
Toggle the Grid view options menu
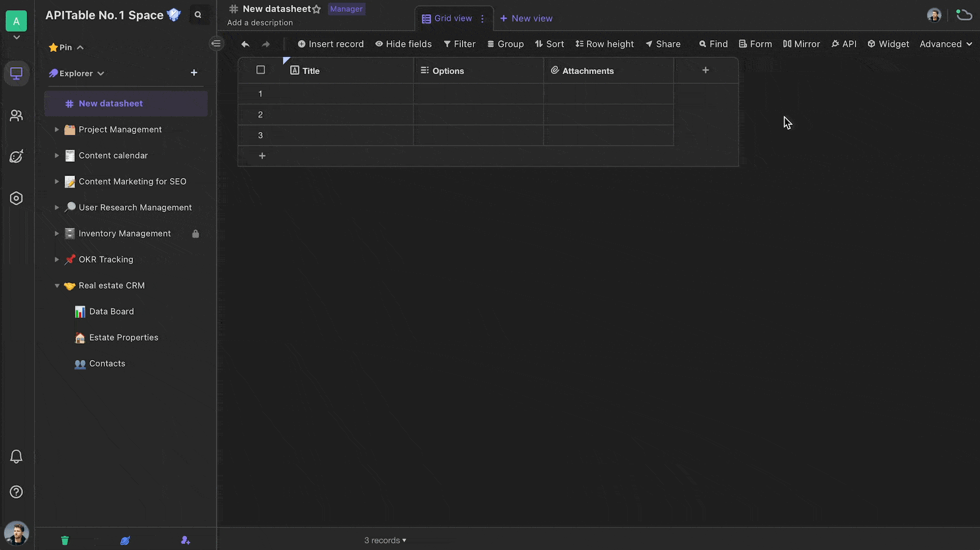(x=483, y=18)
